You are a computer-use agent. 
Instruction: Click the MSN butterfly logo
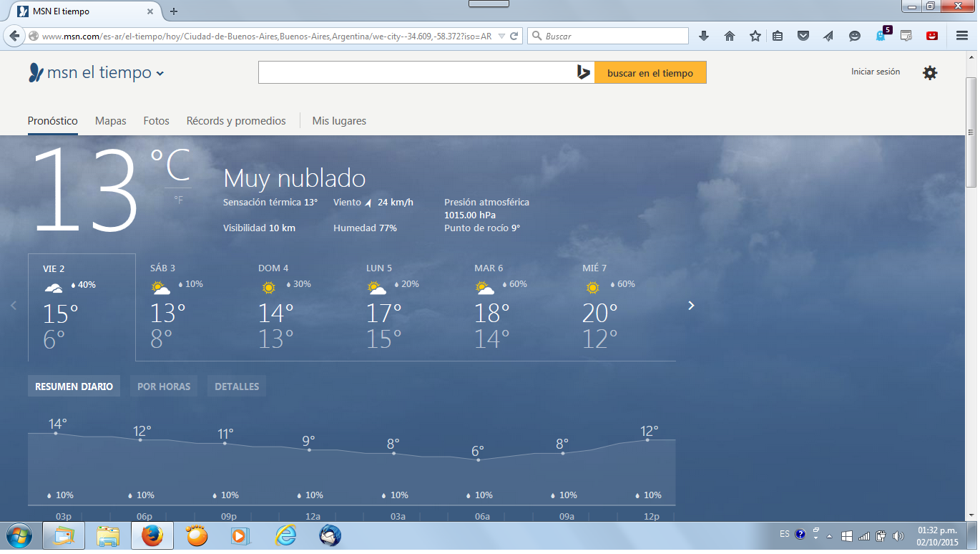coord(36,72)
